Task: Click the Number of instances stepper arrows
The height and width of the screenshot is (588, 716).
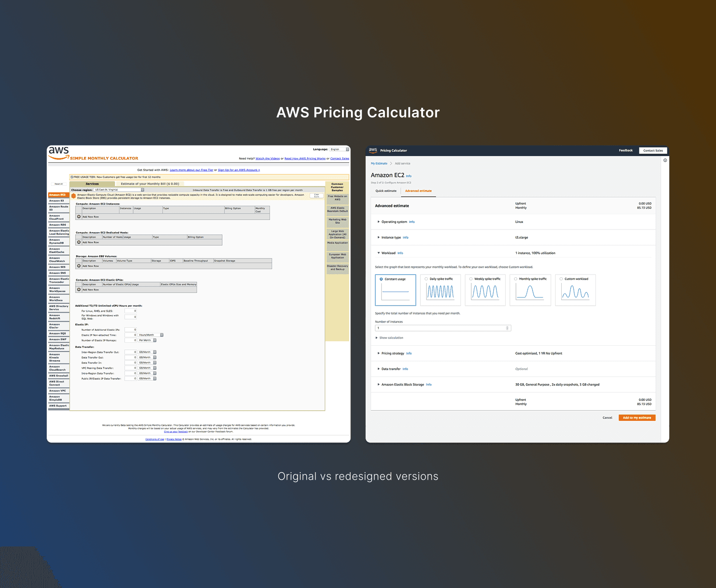Action: point(507,328)
